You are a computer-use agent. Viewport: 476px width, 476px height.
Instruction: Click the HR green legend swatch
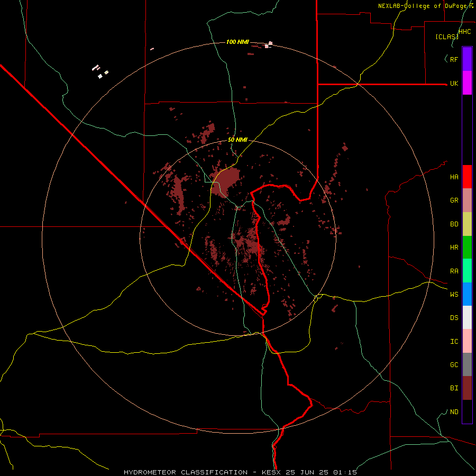[x=467, y=248]
